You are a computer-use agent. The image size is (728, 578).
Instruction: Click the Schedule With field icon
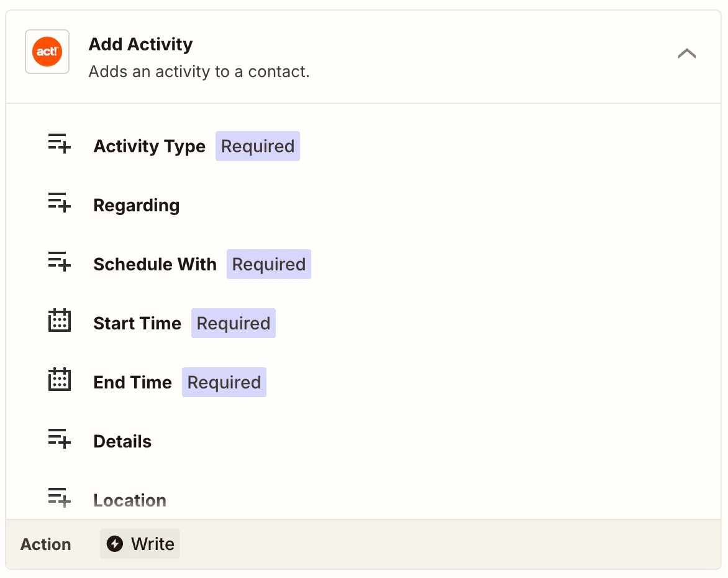point(60,263)
